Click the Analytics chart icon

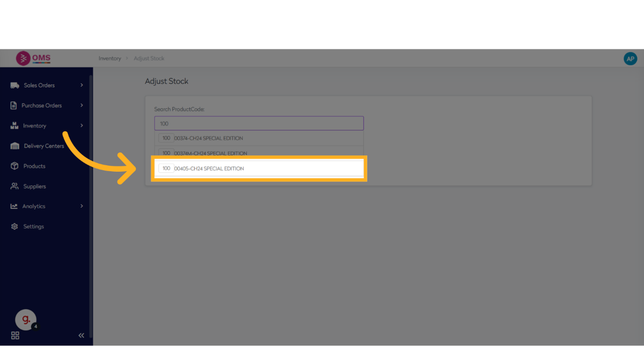(x=14, y=206)
